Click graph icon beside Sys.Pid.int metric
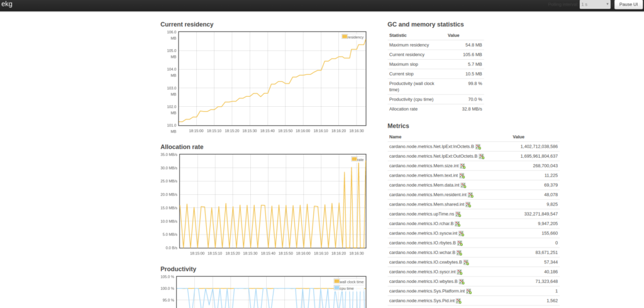 [458, 301]
